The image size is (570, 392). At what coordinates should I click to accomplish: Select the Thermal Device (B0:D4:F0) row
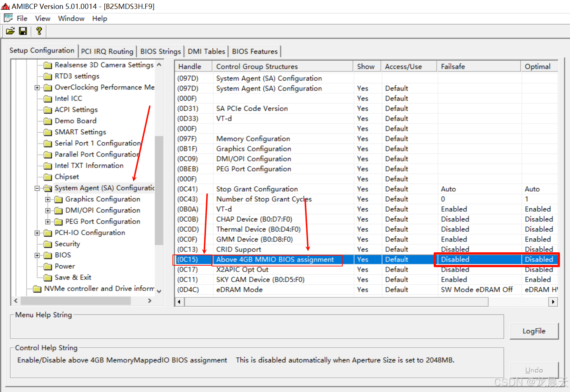pyautogui.click(x=366, y=229)
